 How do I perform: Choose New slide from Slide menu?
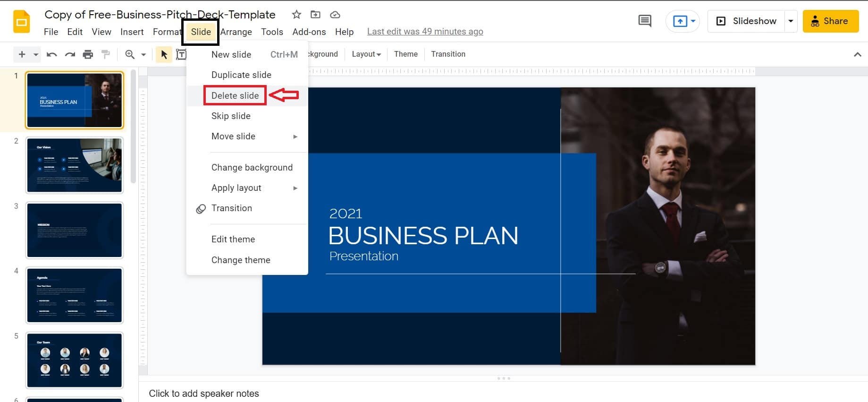(247, 54)
